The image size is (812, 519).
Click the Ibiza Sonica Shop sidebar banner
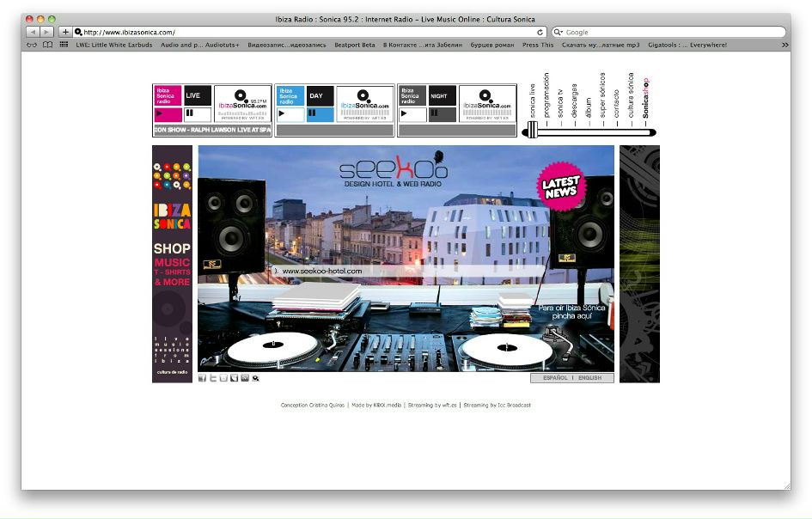[172, 263]
